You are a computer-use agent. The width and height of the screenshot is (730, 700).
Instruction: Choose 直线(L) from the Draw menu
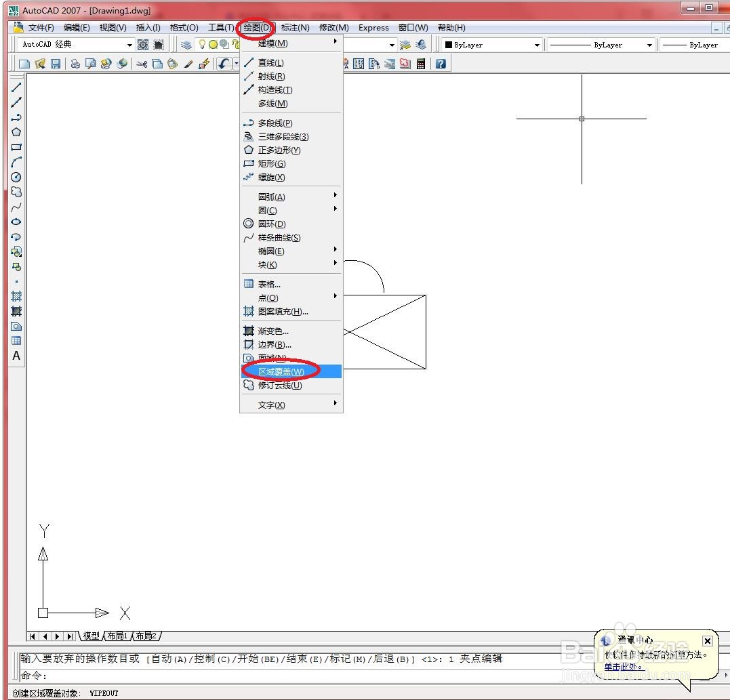click(x=291, y=63)
